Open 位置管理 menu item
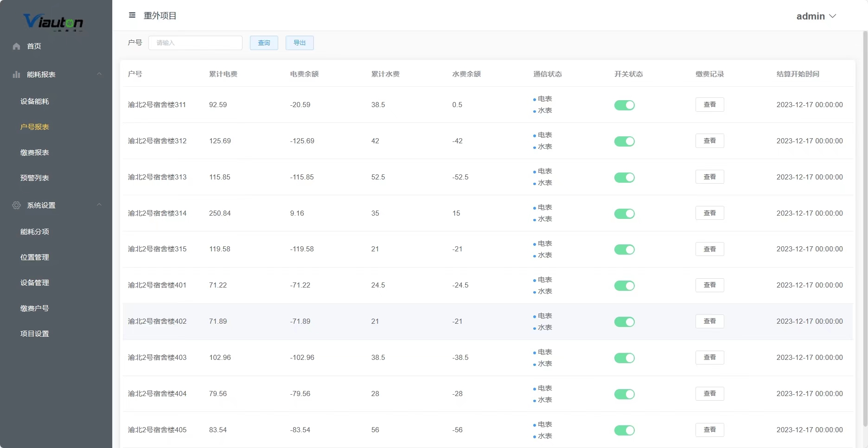The width and height of the screenshot is (868, 448). (x=35, y=257)
